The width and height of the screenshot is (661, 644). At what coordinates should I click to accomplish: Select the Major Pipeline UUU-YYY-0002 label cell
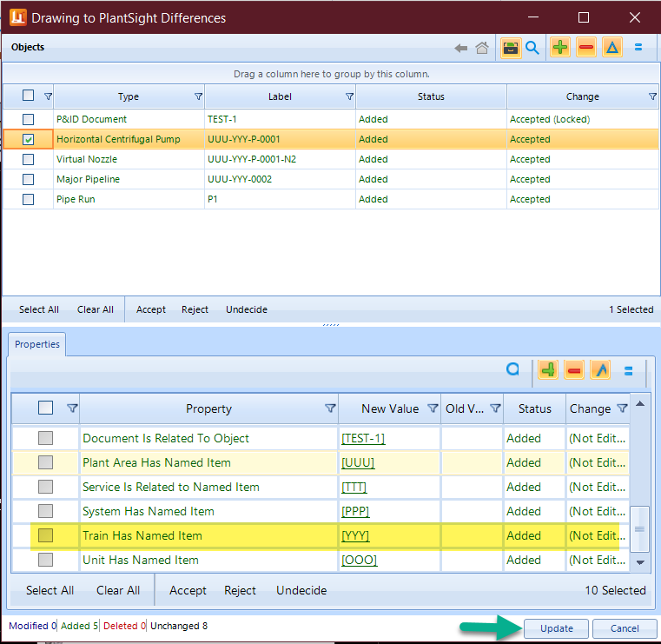point(280,179)
